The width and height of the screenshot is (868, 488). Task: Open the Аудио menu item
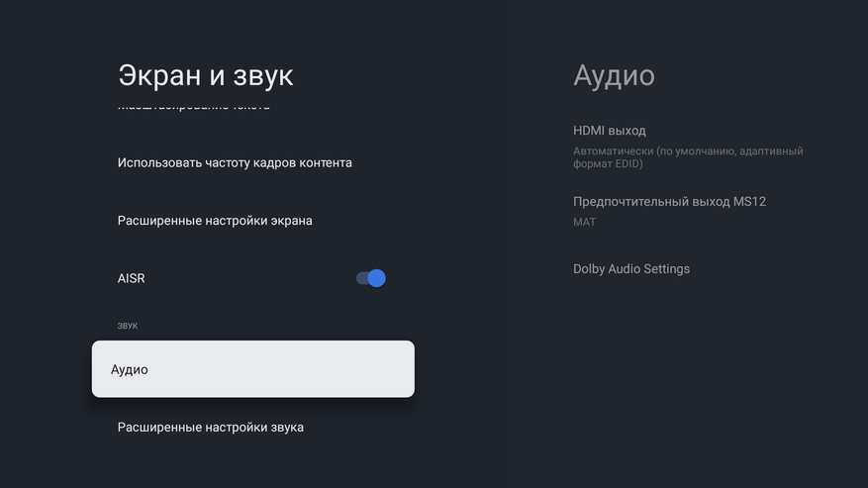pos(253,369)
